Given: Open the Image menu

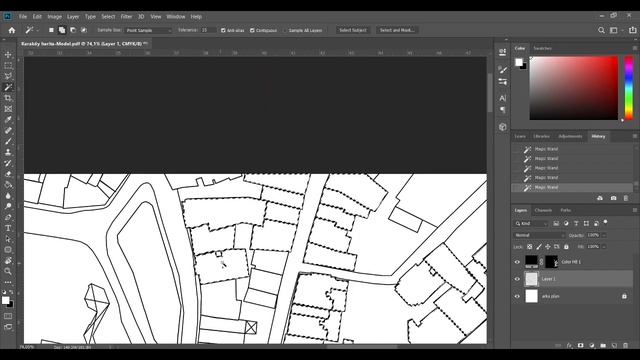Looking at the screenshot, I should click(x=54, y=17).
